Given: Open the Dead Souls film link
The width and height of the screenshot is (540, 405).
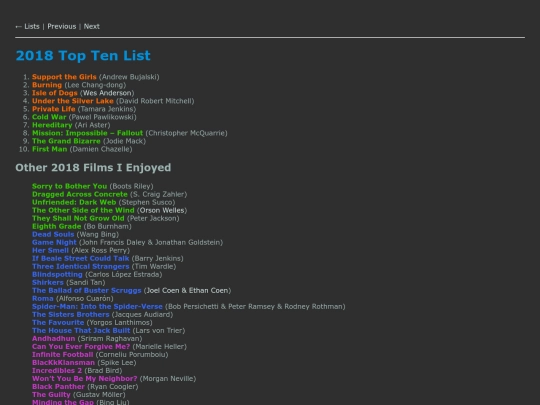Looking at the screenshot, I should tap(53, 234).
